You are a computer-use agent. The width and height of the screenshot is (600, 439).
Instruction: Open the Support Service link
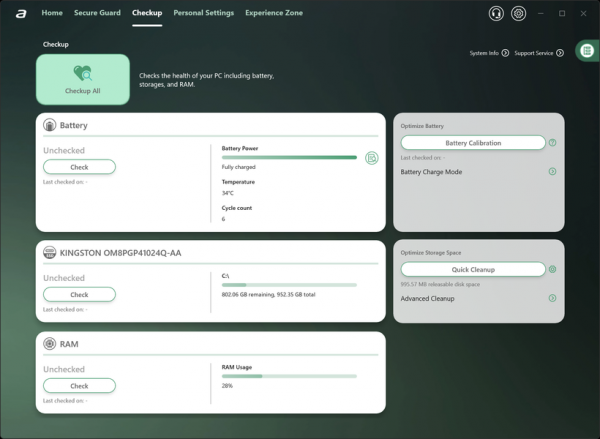(539, 53)
